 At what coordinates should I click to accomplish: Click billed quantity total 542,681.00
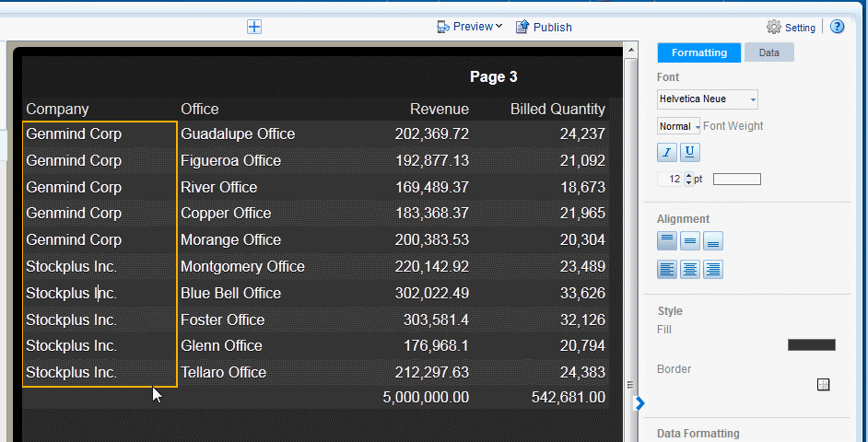(569, 397)
